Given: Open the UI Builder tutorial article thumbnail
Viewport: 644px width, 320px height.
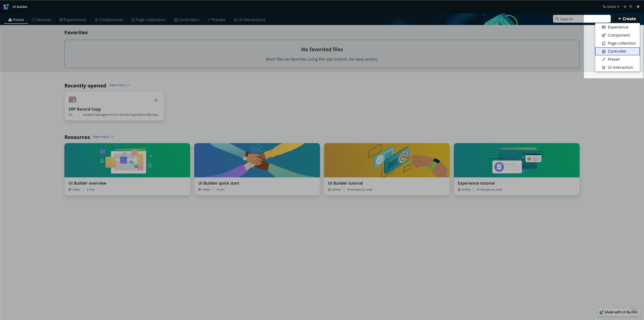Looking at the screenshot, I should click(x=387, y=160).
